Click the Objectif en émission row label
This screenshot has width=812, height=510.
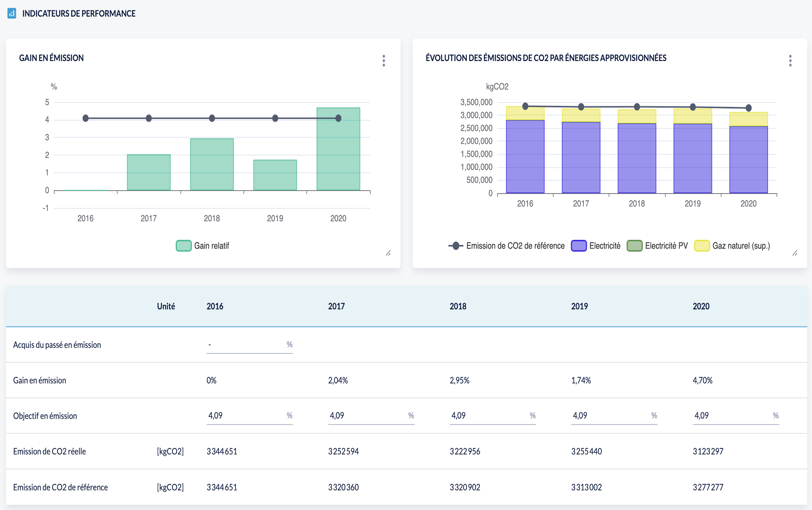(x=45, y=416)
